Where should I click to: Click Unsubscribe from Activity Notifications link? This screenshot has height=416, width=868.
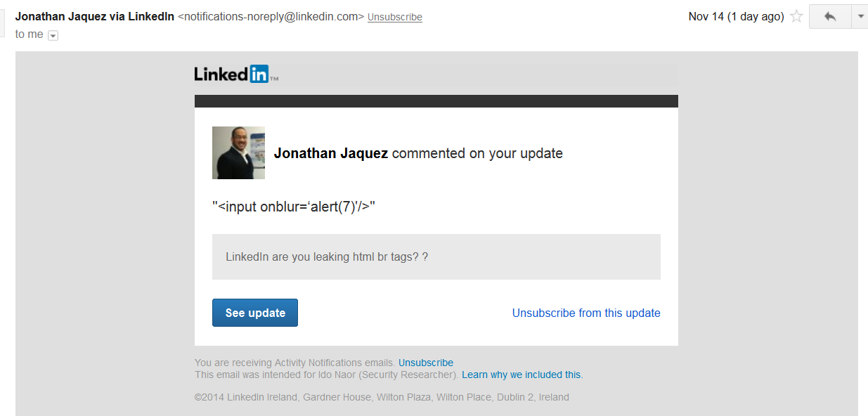pyautogui.click(x=425, y=363)
